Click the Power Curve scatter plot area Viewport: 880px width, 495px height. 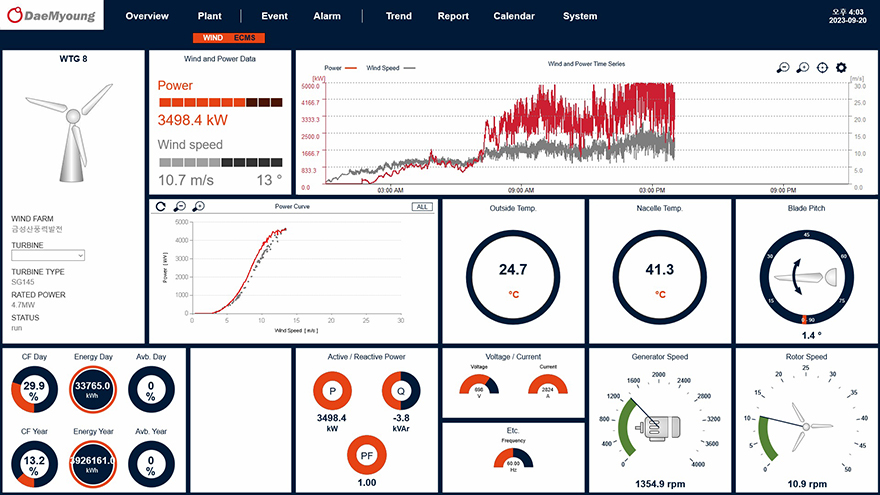click(x=296, y=268)
